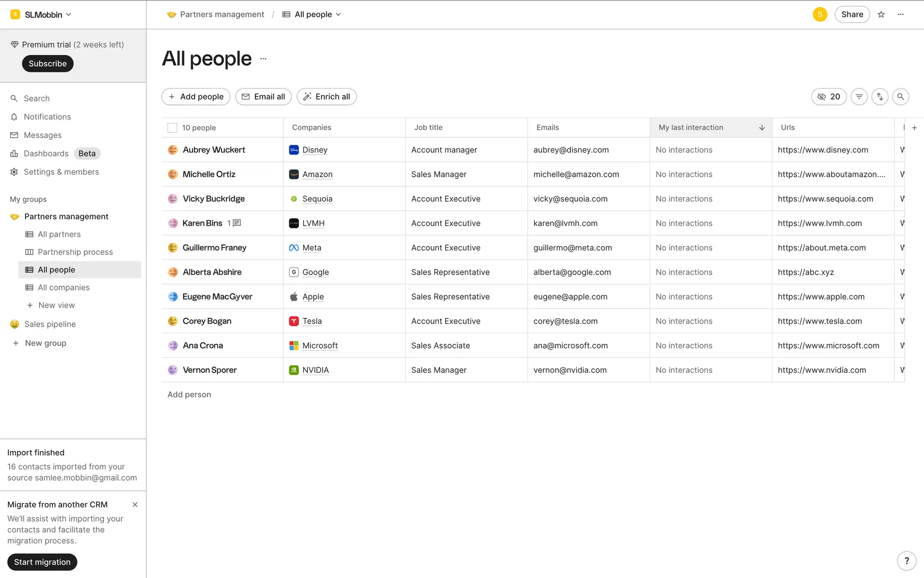The width and height of the screenshot is (924, 578).
Task: Open table search magnifier icon
Action: click(x=900, y=97)
